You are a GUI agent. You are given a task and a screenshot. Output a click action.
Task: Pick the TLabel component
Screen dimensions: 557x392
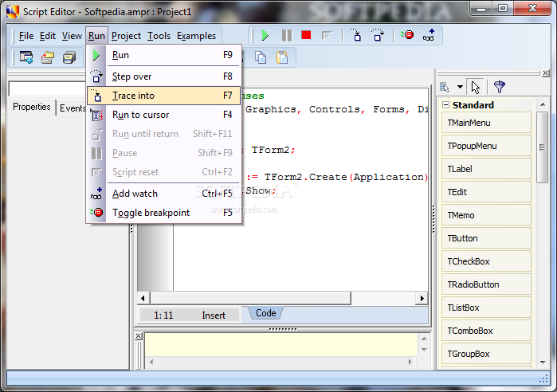pos(486,169)
